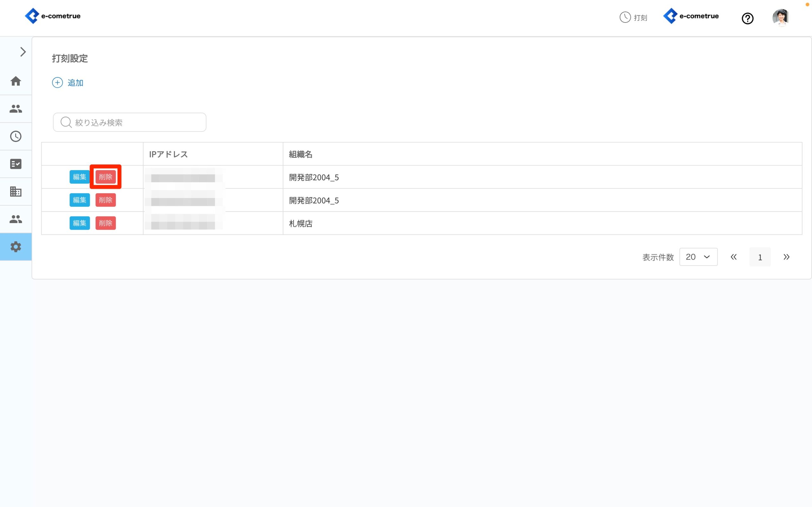This screenshot has height=507, width=812.
Task: Go to next page with » arrow
Action: 786,257
